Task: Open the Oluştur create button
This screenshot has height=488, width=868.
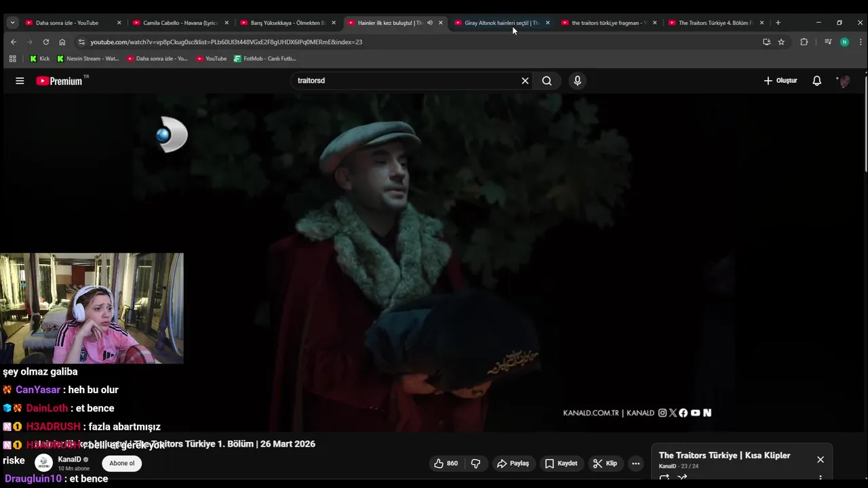Action: [x=780, y=81]
